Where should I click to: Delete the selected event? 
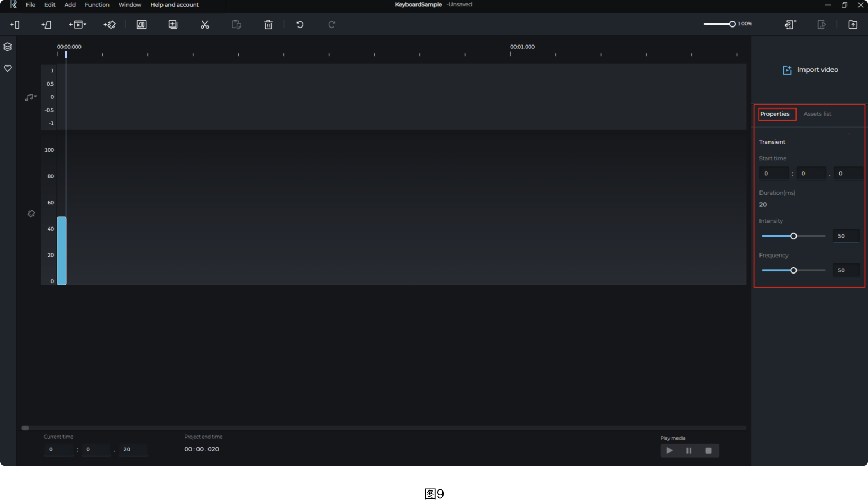click(x=268, y=24)
